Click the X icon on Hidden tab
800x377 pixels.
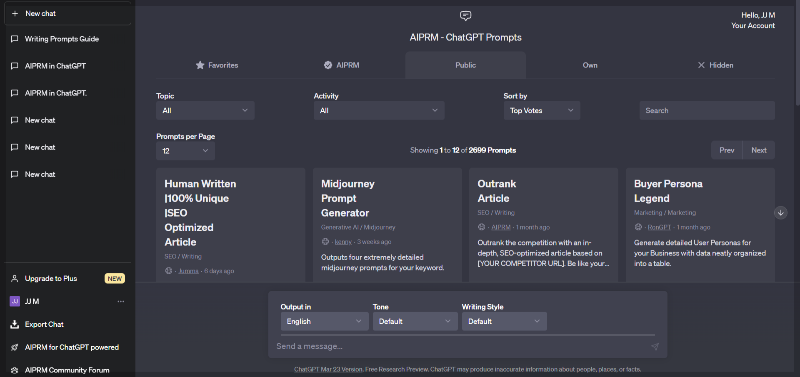click(x=702, y=65)
